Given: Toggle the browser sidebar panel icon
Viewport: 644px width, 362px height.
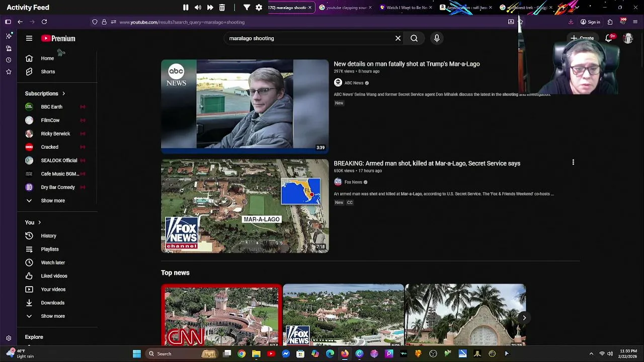Looking at the screenshot, I should 8,22.
